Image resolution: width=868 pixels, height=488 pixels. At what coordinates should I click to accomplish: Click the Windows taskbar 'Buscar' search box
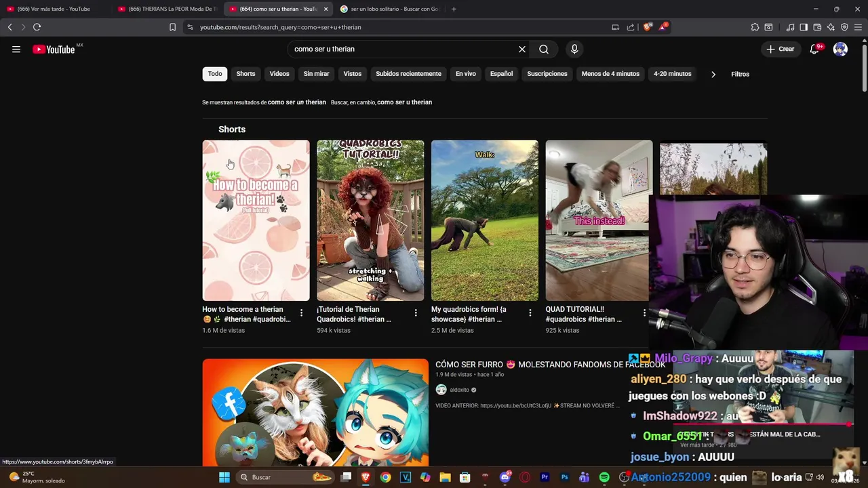click(x=285, y=477)
